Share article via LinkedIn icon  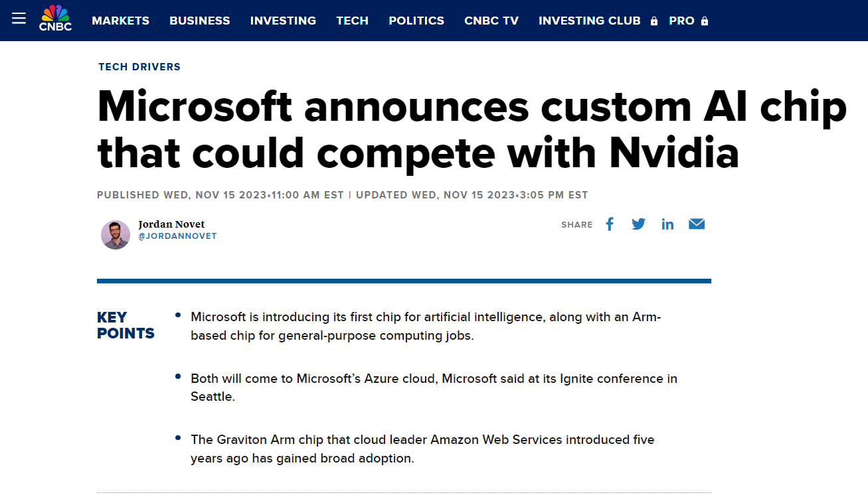point(667,224)
